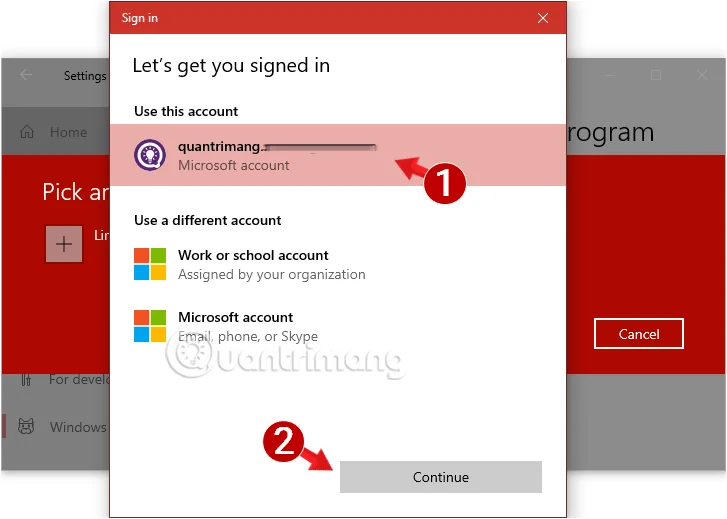Click the back arrow in Settings window
The width and height of the screenshot is (727, 519).
(x=26, y=75)
